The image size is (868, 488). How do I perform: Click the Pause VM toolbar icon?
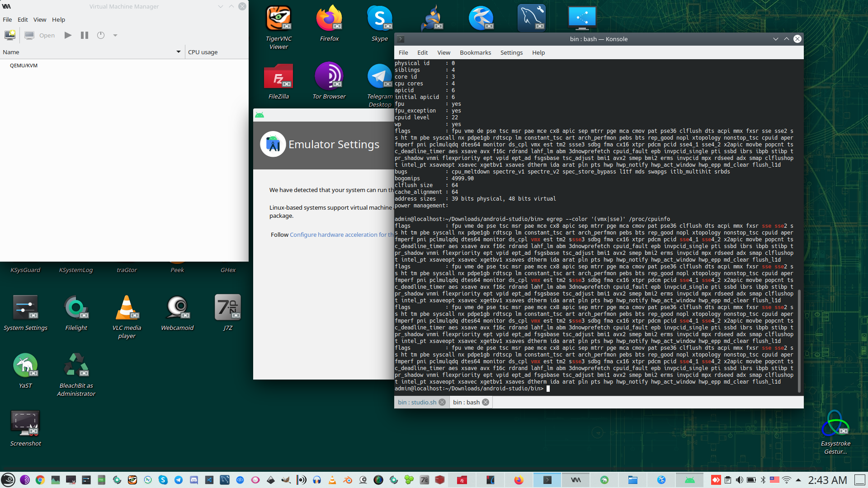click(x=85, y=35)
